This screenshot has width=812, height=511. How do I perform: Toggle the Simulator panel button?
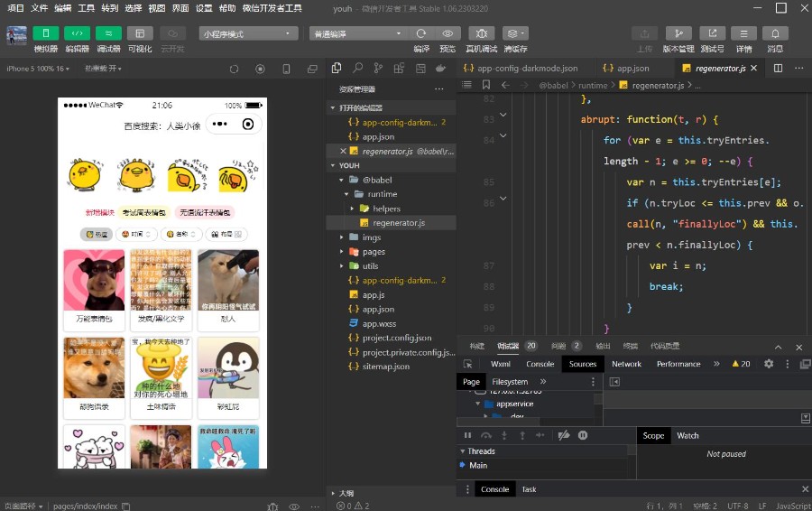(46, 33)
